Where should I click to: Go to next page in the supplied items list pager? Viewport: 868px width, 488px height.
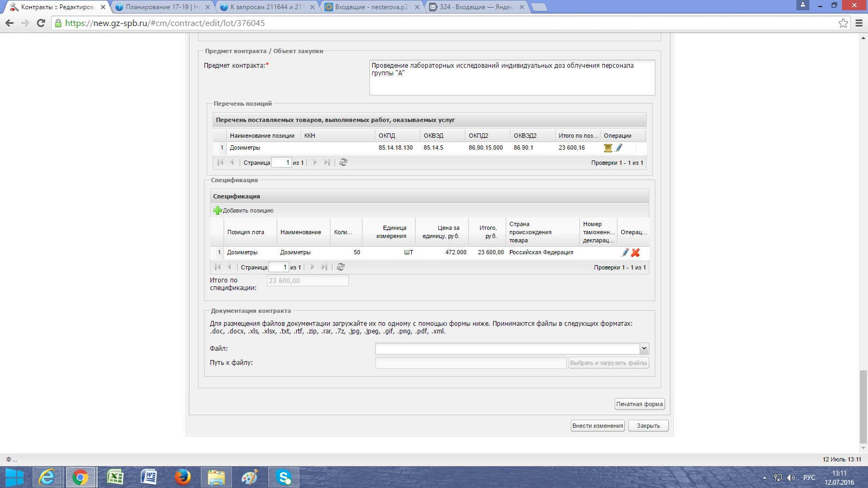click(x=315, y=162)
